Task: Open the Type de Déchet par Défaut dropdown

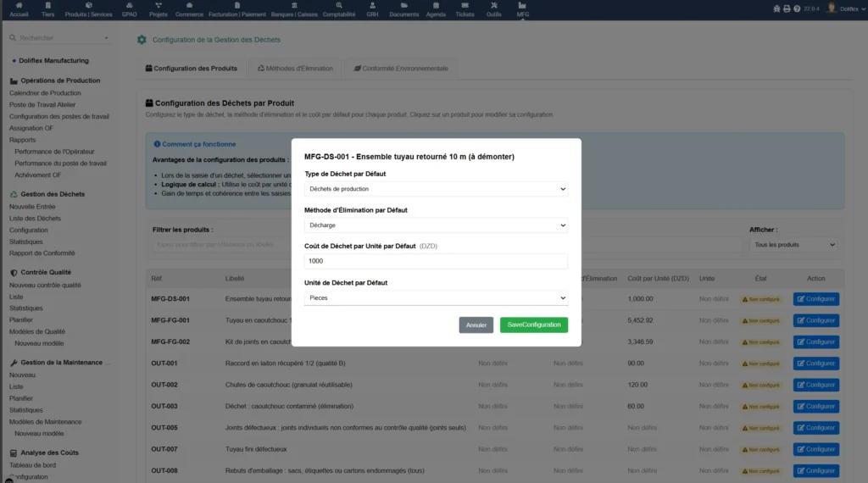Action: pyautogui.click(x=436, y=189)
